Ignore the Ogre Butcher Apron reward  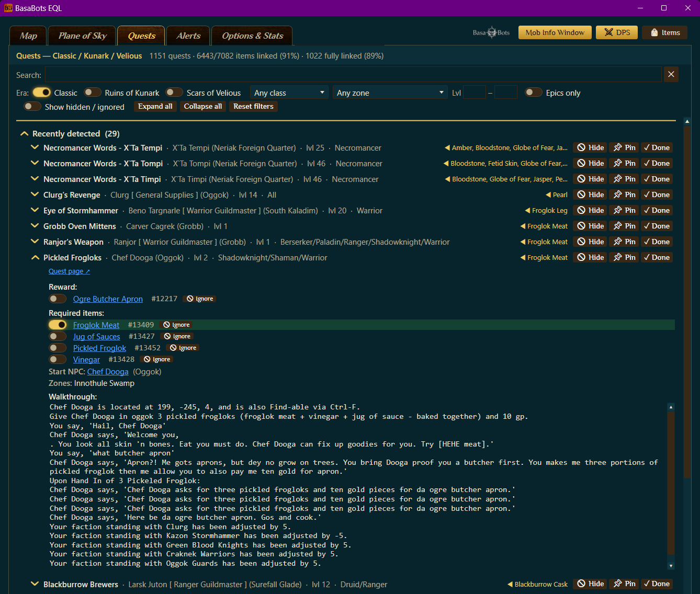[200, 299]
